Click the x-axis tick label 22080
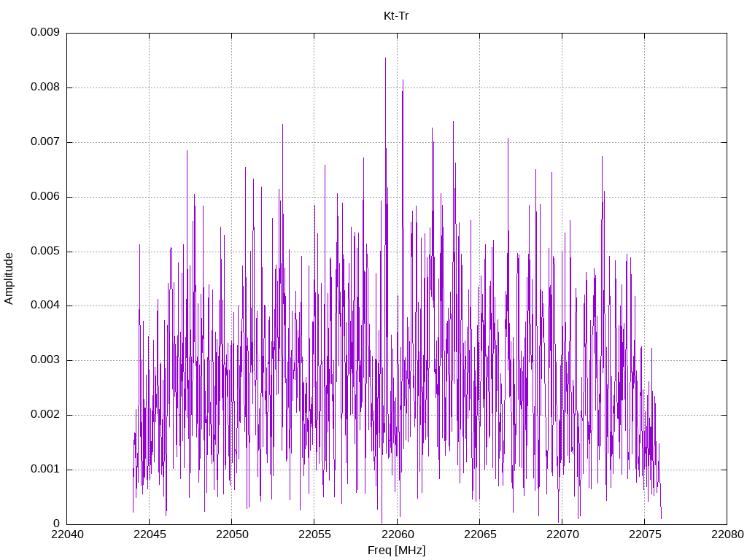Image resolution: width=747 pixels, height=560 pixels. pos(727,534)
